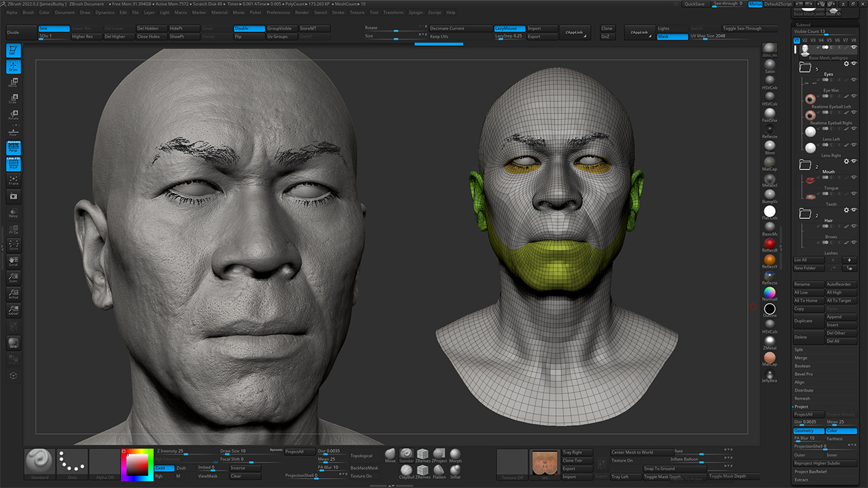Adjust the Z Intensity slider
The image size is (868, 488).
186,451
